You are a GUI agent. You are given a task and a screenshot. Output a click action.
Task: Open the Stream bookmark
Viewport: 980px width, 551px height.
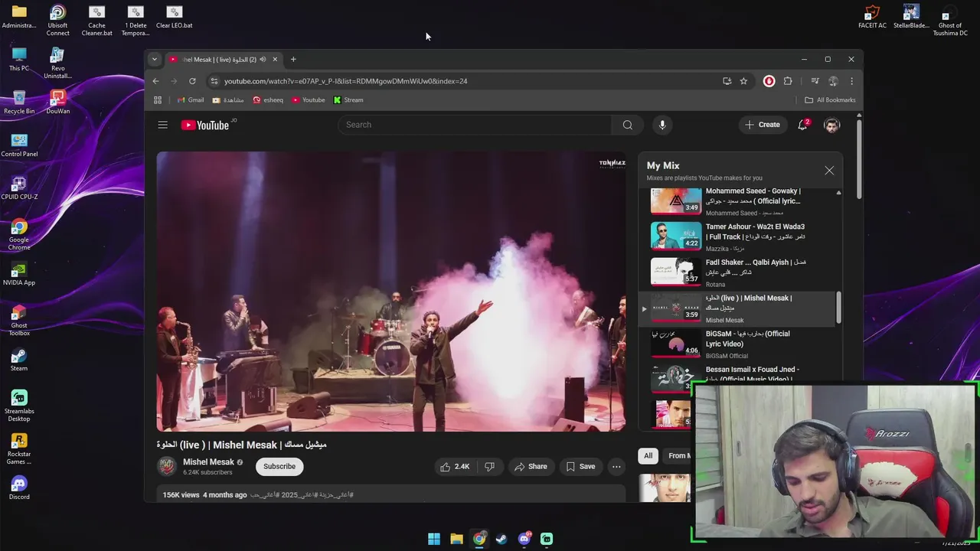348,99
